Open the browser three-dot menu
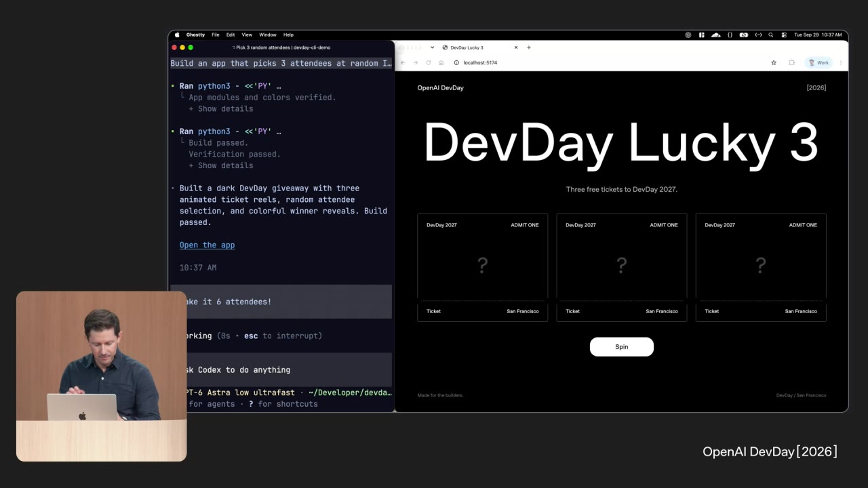Screen dimensions: 868x488 pos(841,62)
